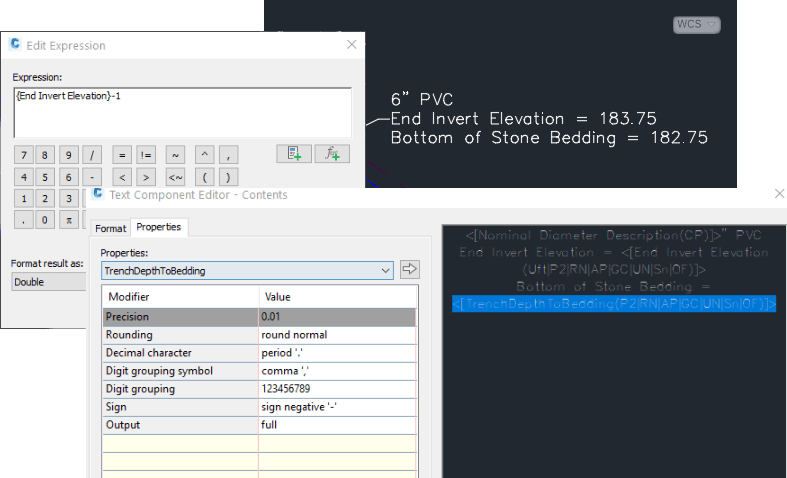The height and width of the screenshot is (478, 787).
Task: Click the Civil 3D icon in Edit Expression title bar
Action: [15, 44]
